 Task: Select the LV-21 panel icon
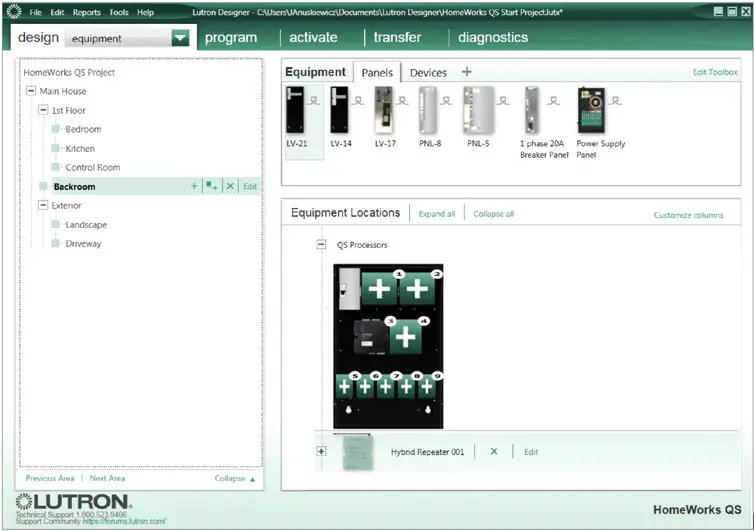tap(295, 110)
